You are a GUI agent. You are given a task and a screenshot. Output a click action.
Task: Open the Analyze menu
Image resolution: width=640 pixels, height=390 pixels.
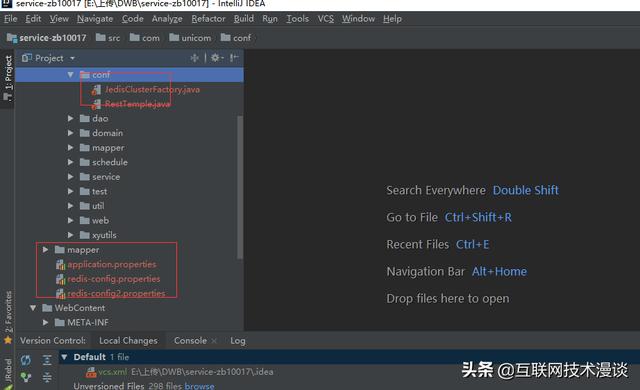tap(167, 19)
